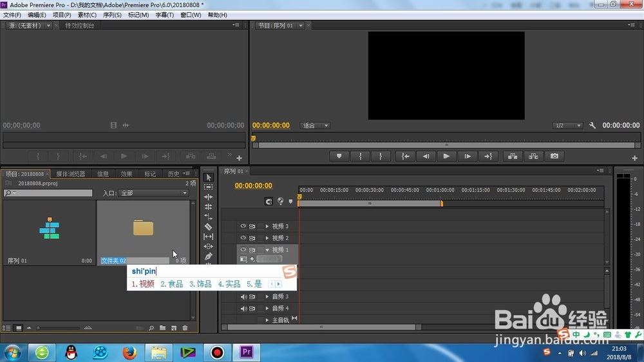The height and width of the screenshot is (362, 644).
Task: Select the Rate Stretch tool
Action: coord(209,216)
